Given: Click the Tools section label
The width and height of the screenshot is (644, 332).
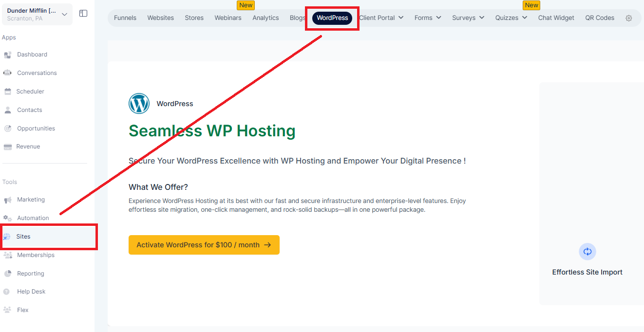Looking at the screenshot, I should click(10, 182).
